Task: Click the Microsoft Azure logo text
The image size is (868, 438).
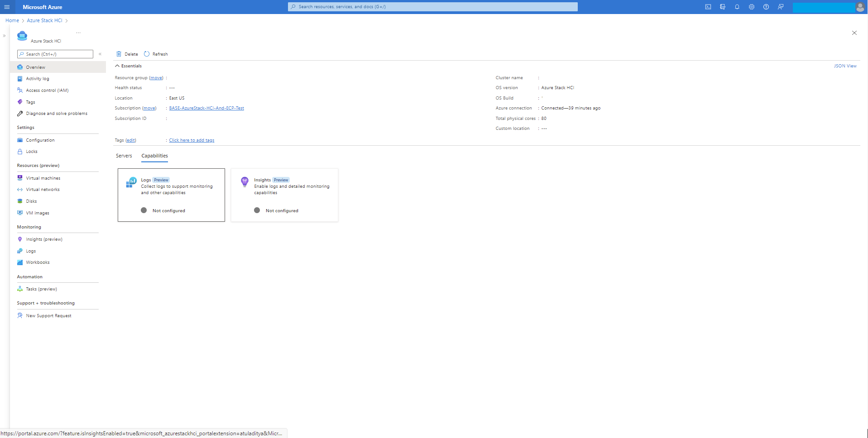Action: tap(43, 7)
